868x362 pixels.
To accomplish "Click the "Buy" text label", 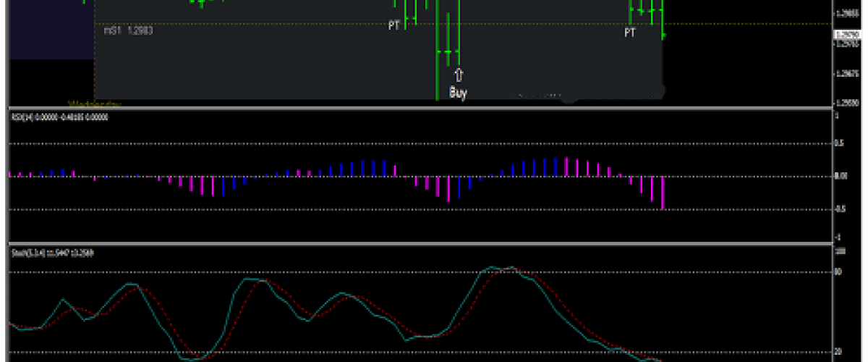I will [459, 93].
